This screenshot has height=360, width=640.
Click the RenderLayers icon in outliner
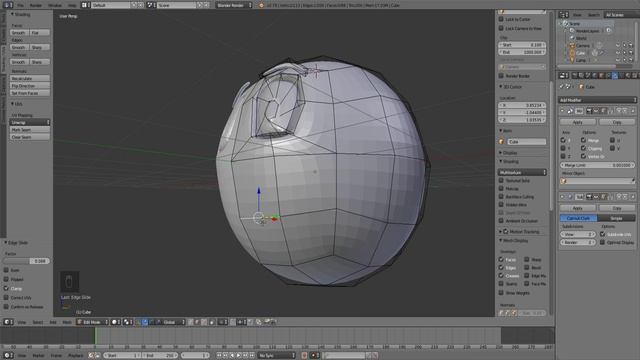[572, 31]
